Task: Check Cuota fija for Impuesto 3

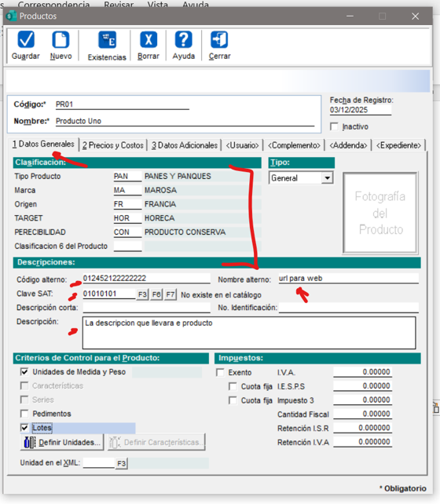Action: tap(233, 400)
